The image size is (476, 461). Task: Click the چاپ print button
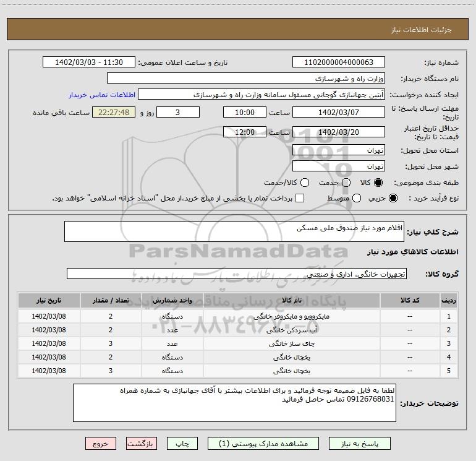182,444
